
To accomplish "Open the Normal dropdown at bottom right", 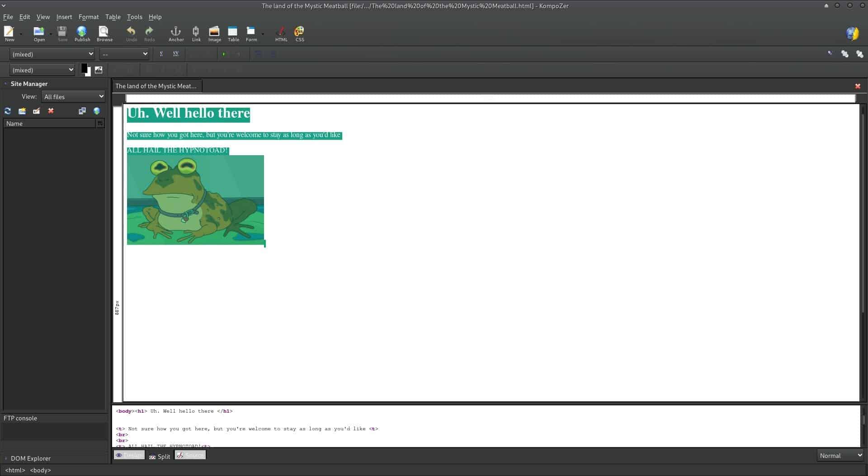I will coord(840,456).
